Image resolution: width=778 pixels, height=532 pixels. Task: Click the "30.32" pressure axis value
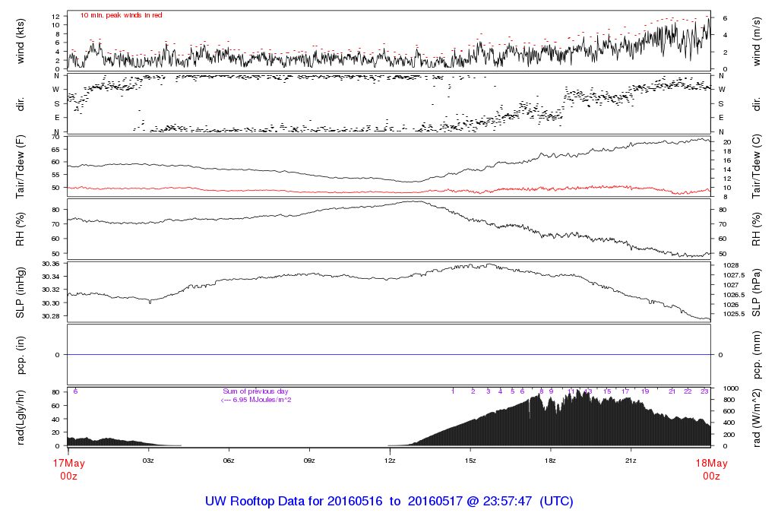(51, 290)
